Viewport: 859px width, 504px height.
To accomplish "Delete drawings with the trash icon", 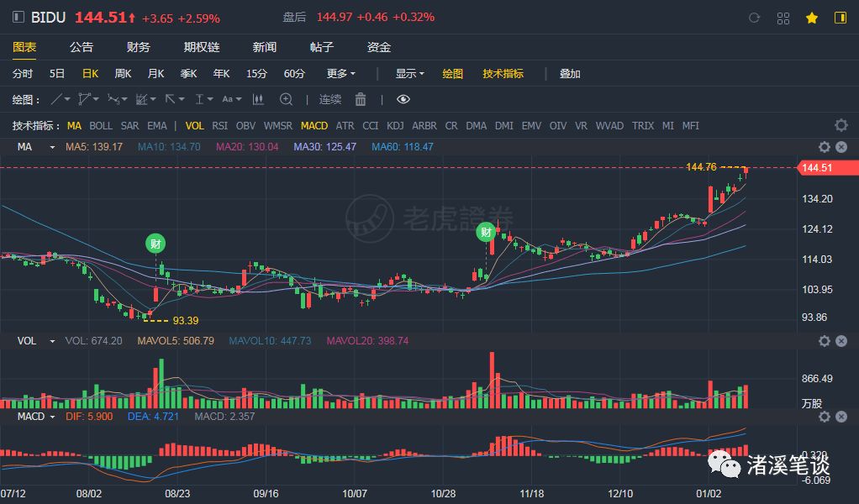I will pyautogui.click(x=361, y=99).
